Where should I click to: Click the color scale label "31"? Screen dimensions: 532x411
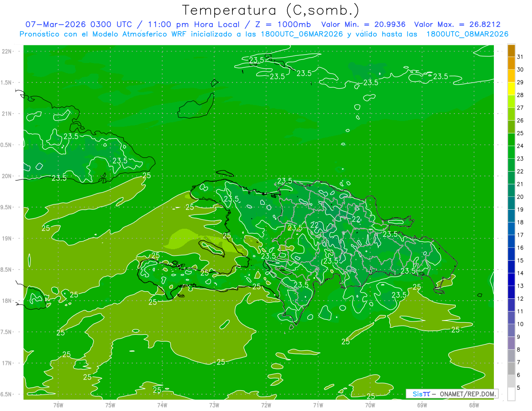tap(520, 57)
